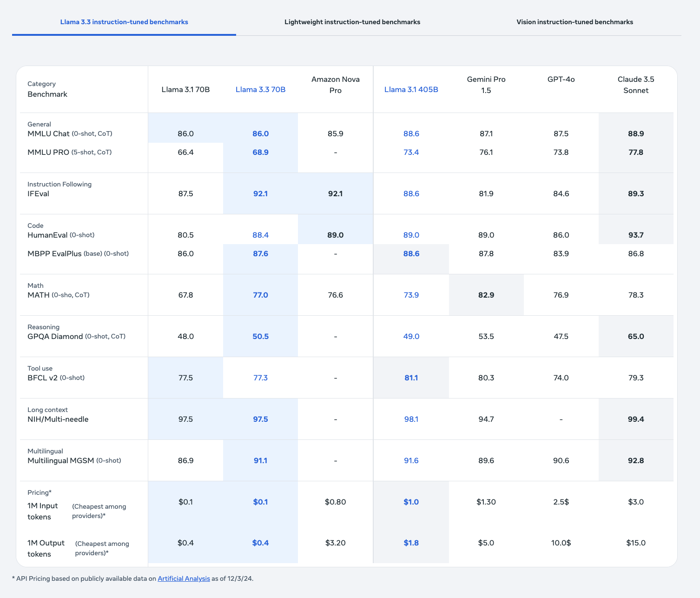The image size is (700, 598).
Task: Click the GPT-4o column header
Action: (561, 79)
